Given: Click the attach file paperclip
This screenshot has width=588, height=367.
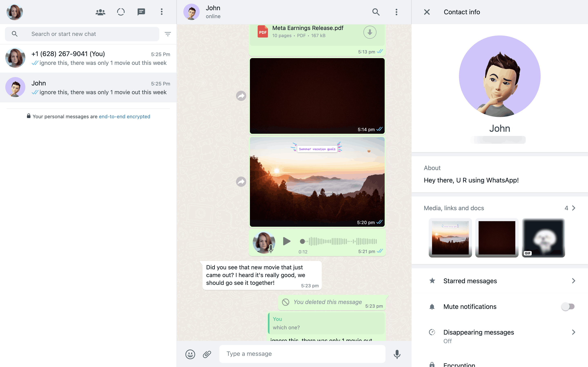Looking at the screenshot, I should click(207, 354).
